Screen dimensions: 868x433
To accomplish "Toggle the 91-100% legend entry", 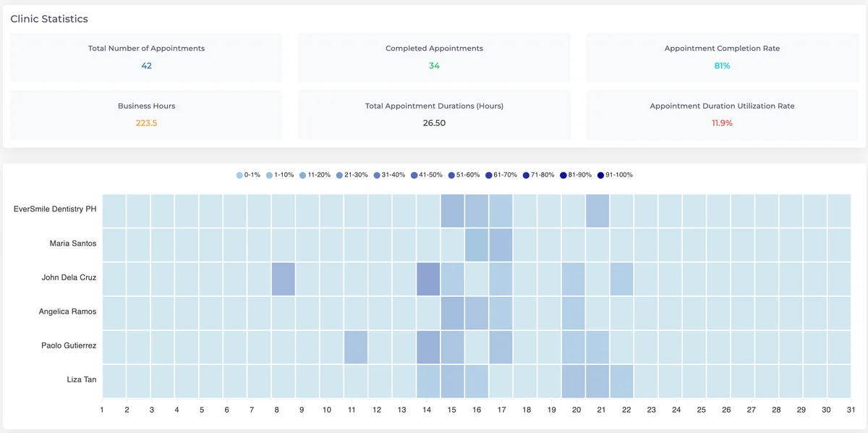I will coord(616,175).
